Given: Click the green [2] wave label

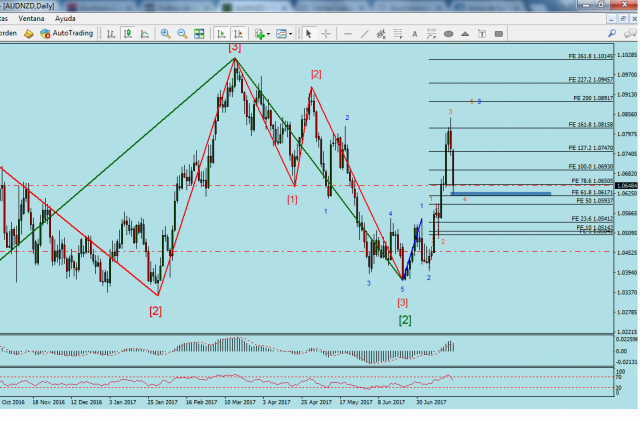Looking at the screenshot, I should 405,320.
